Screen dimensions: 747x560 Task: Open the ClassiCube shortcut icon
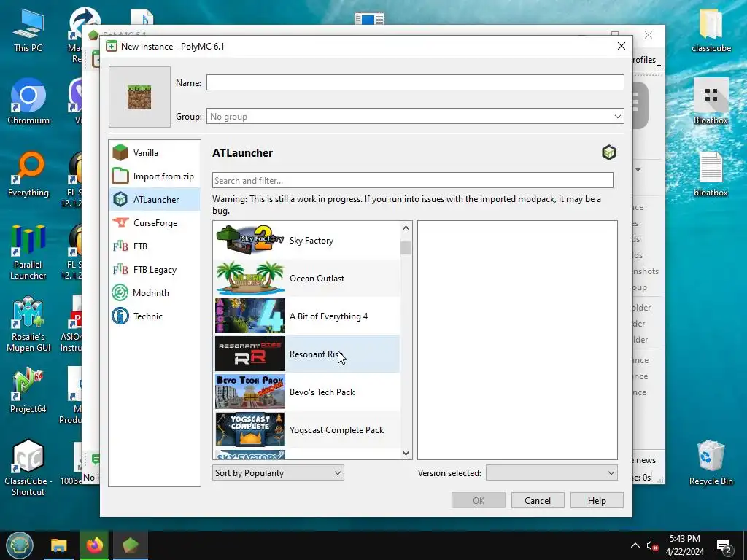28,468
